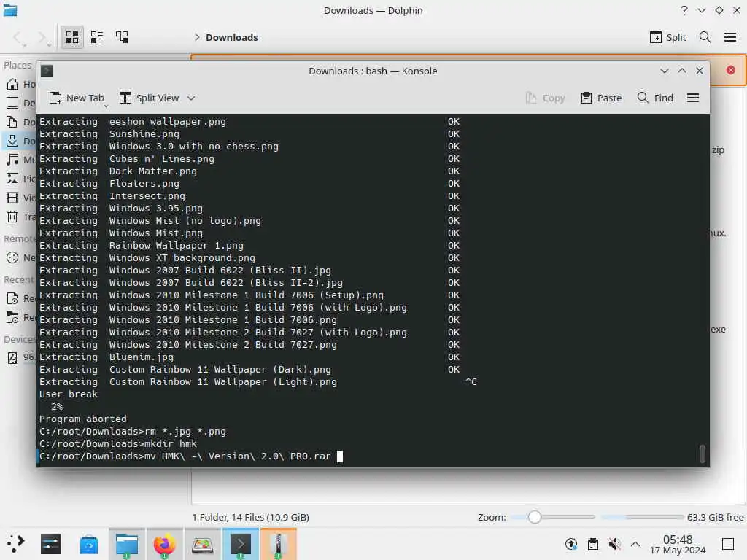The width and height of the screenshot is (747, 560).
Task: Select the Desktop place icon in sidebar
Action: (12, 103)
